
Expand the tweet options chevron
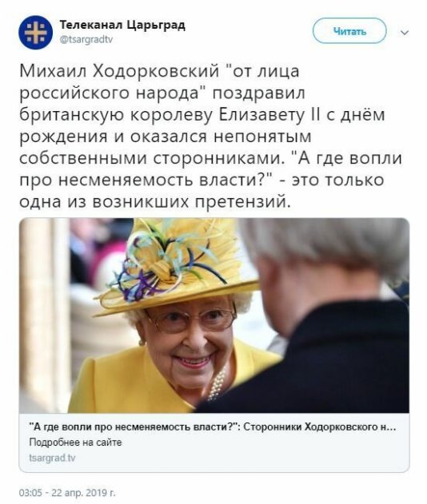[405, 32]
